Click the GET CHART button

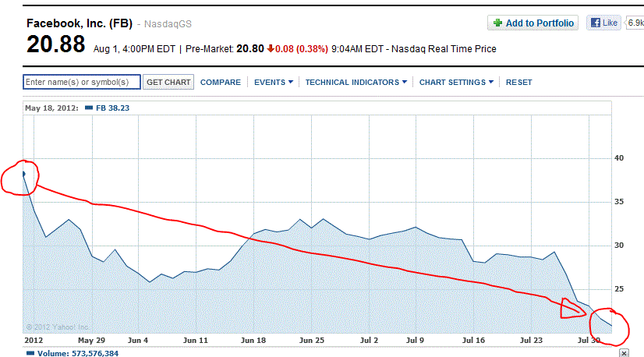[168, 82]
